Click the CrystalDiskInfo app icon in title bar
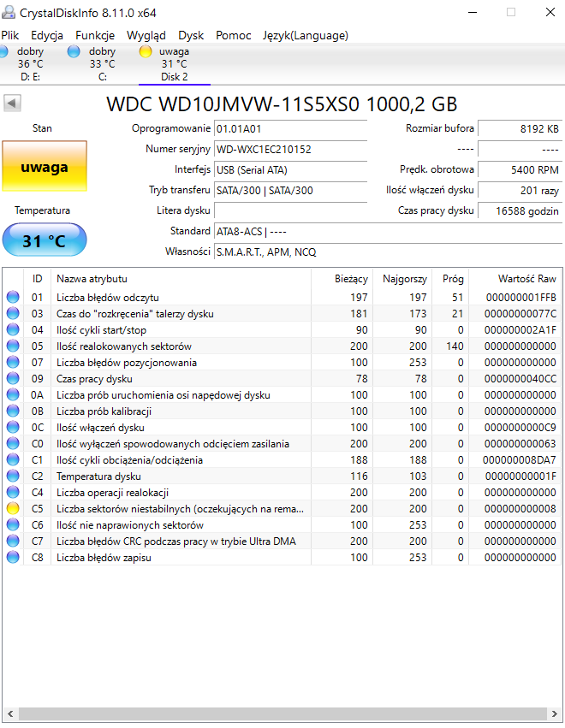Screen dimensions: 565x728 pos(9,12)
